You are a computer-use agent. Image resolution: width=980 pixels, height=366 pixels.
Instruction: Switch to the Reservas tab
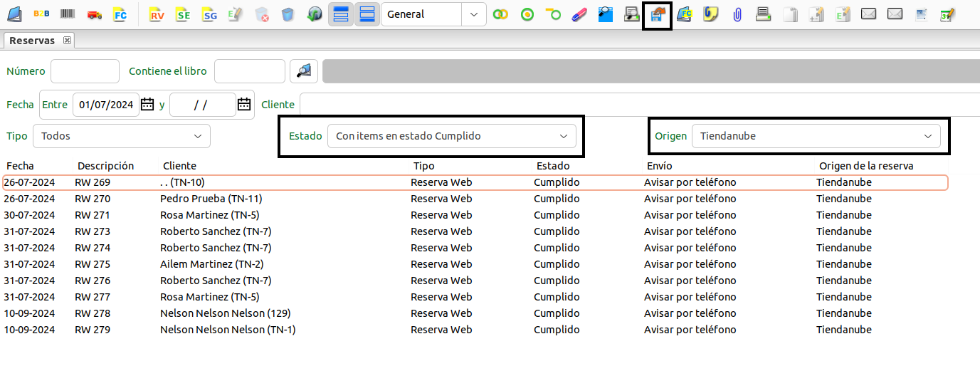pos(32,41)
